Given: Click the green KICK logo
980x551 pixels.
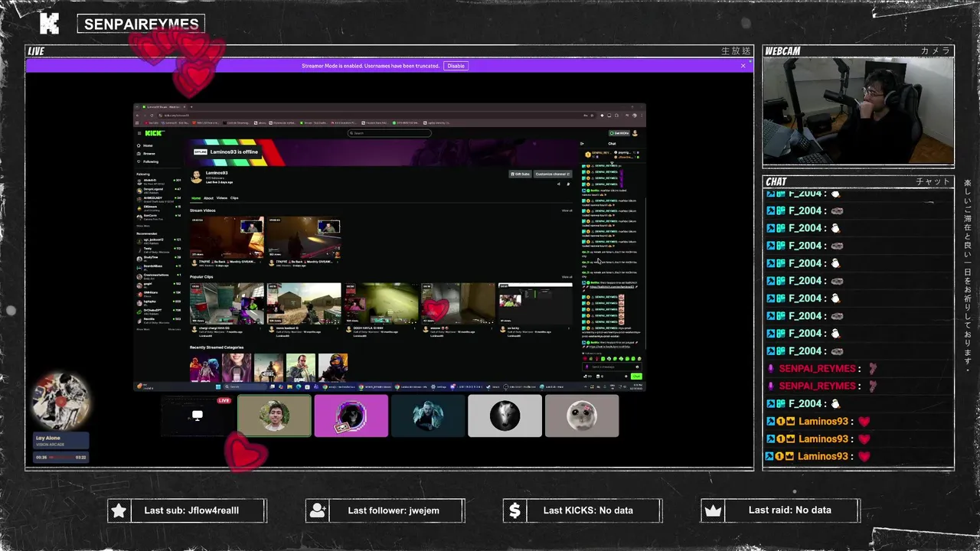Looking at the screenshot, I should coord(154,133).
